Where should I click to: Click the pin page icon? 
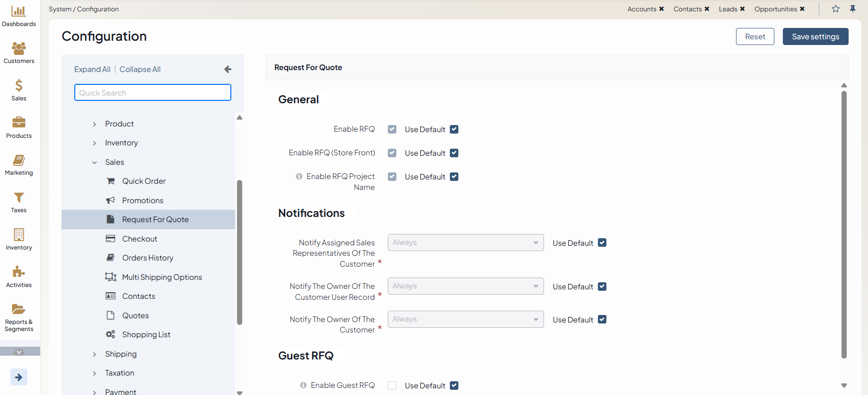(x=852, y=9)
